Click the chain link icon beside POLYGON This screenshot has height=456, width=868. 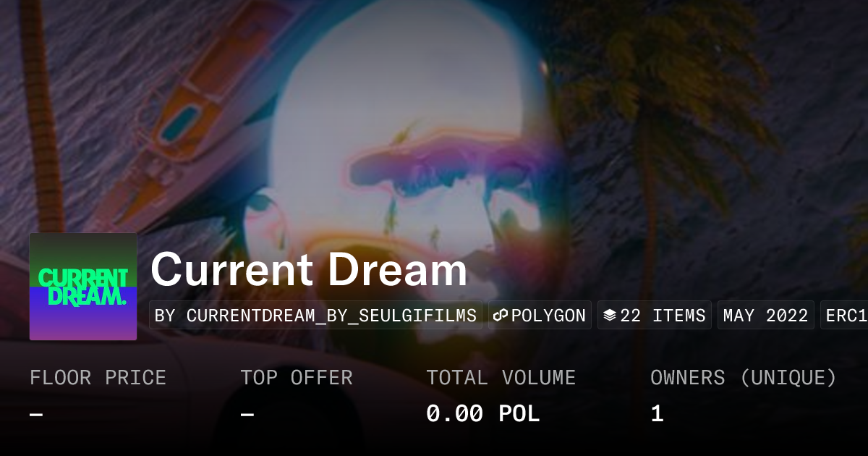coord(501,316)
